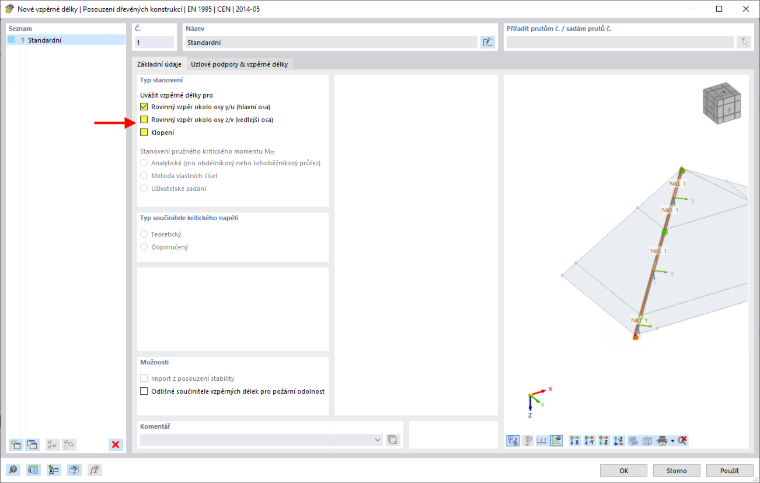The height and width of the screenshot is (483, 760).
Task: Enable buckling about z/v minor axis
Action: [144, 119]
